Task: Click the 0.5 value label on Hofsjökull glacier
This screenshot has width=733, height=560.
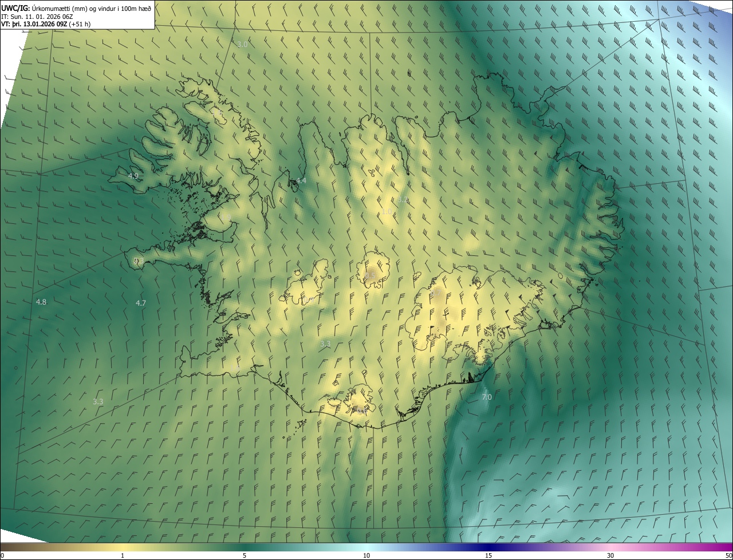Action: tap(371, 276)
